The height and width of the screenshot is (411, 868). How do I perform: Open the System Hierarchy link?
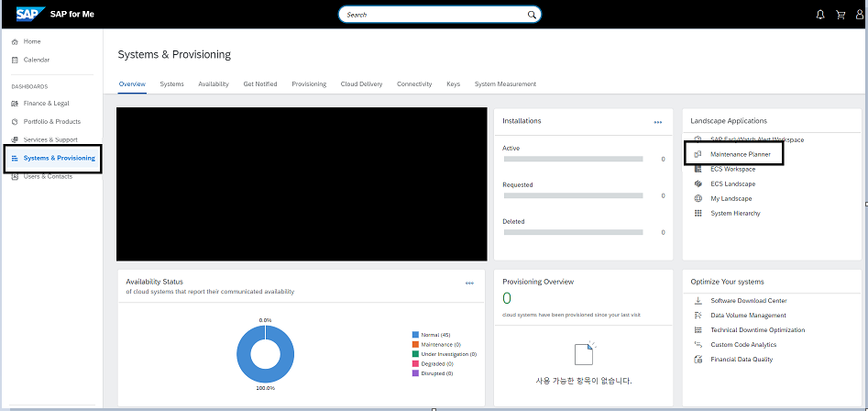[736, 213]
